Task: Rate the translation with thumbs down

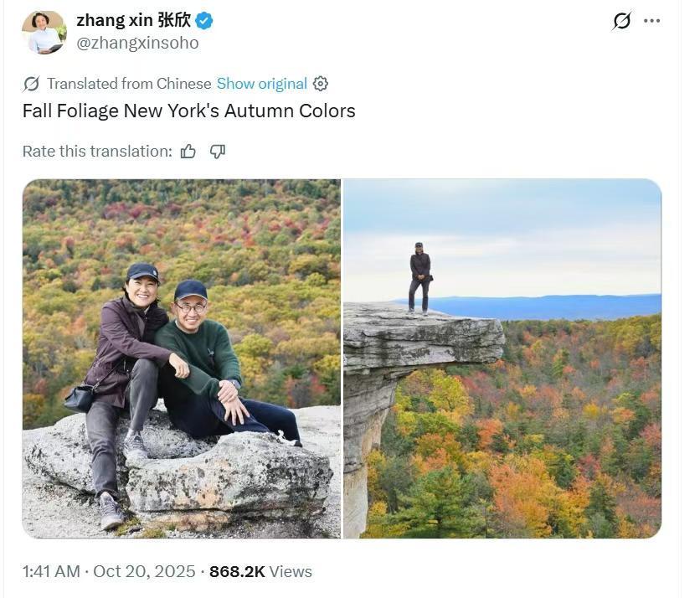Action: pyautogui.click(x=218, y=152)
